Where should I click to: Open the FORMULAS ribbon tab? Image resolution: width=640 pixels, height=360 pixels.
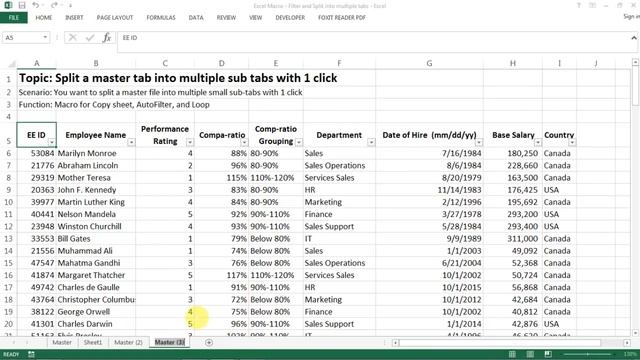coord(161,18)
